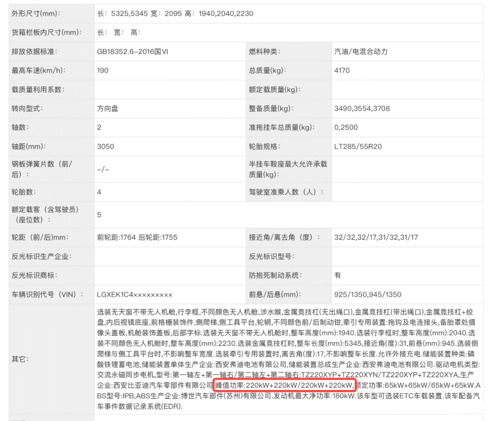The width and height of the screenshot is (504, 421).
Task: Click the 额定载质量(kg) label
Action: pyautogui.click(x=275, y=89)
